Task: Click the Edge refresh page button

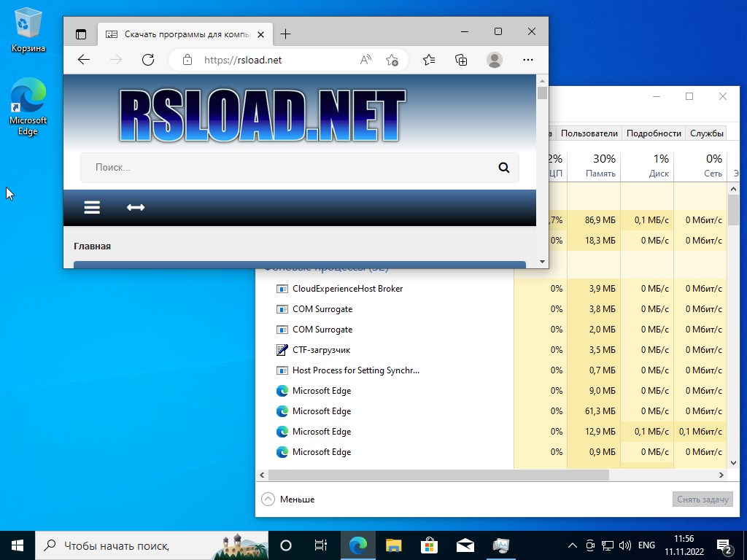Action: coord(148,60)
